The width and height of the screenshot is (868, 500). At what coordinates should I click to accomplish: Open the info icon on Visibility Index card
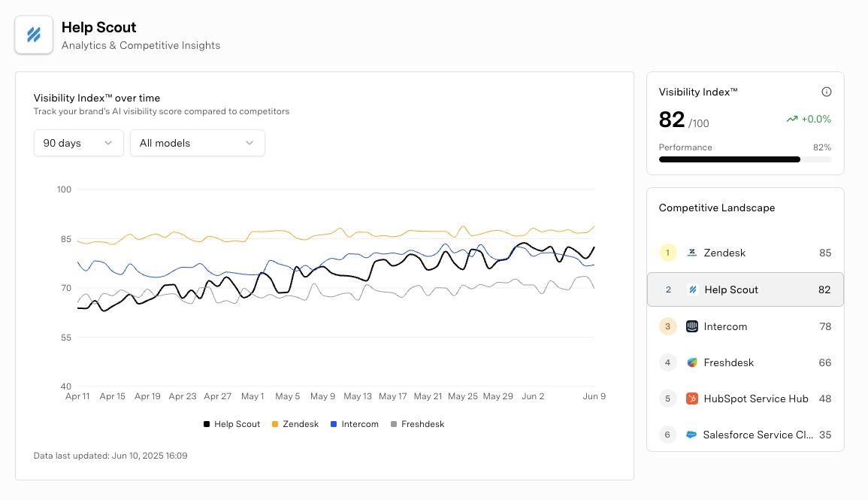pyautogui.click(x=826, y=92)
